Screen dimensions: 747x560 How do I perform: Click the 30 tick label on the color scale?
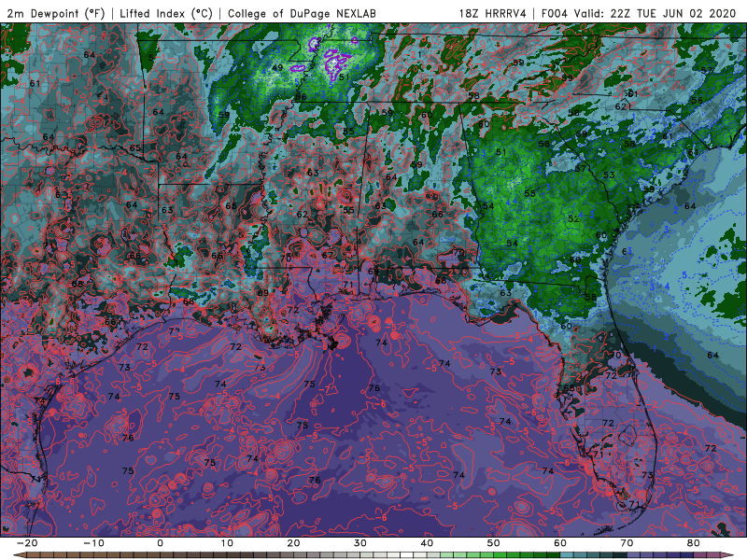point(360,543)
